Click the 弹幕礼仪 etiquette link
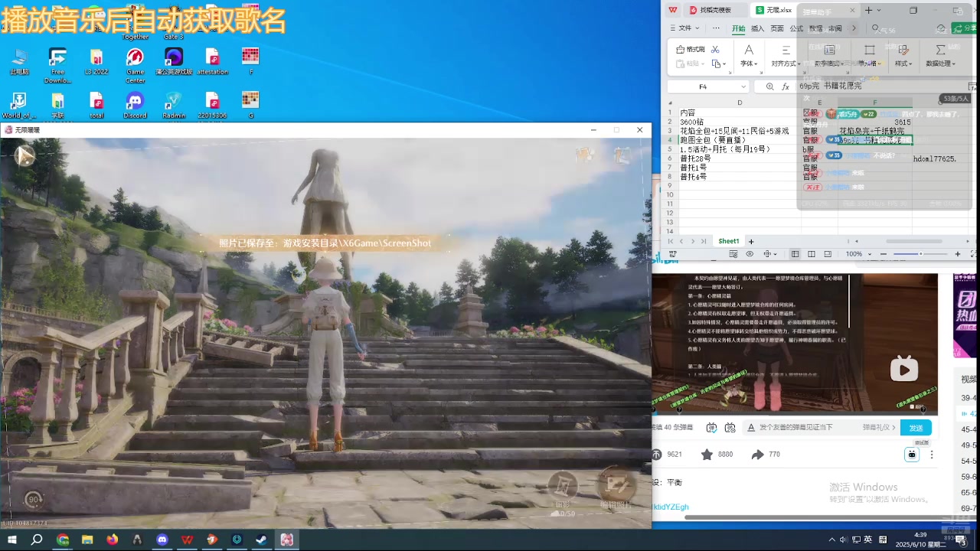This screenshot has height=551, width=980. click(877, 428)
